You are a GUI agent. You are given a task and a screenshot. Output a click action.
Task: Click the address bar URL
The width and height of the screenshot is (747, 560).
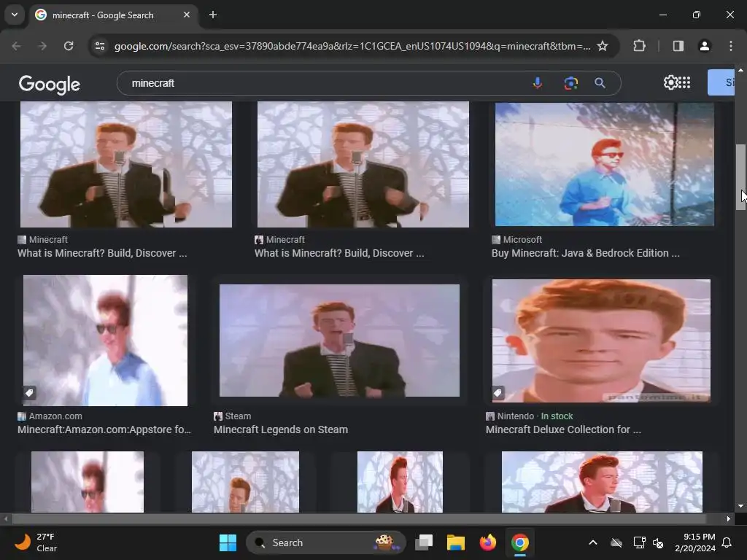(x=352, y=46)
